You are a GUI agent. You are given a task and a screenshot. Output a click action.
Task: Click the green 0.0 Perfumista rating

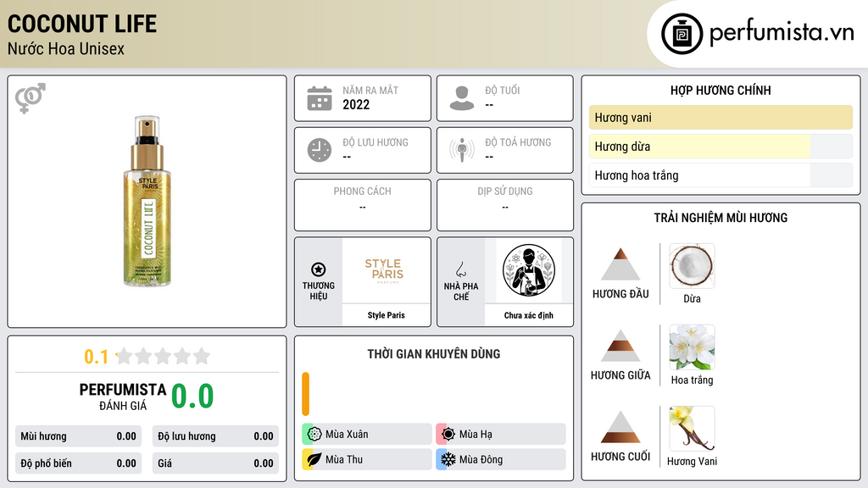[x=192, y=396]
